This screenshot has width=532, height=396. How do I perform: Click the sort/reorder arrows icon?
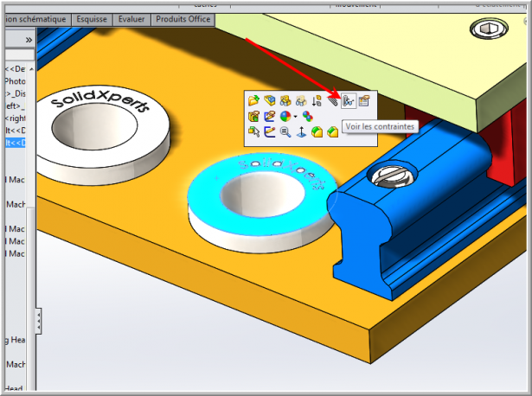317,100
